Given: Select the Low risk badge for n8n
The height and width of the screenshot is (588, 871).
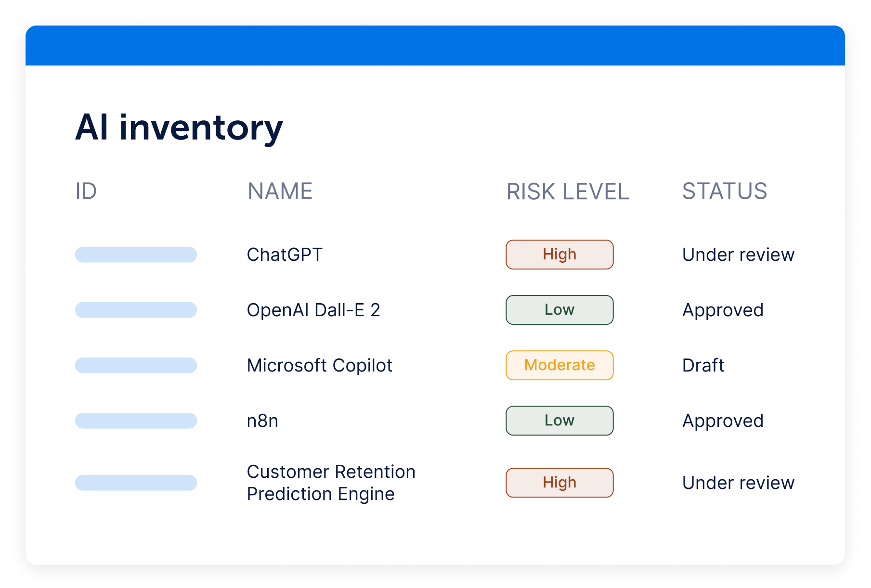Looking at the screenshot, I should point(559,420).
